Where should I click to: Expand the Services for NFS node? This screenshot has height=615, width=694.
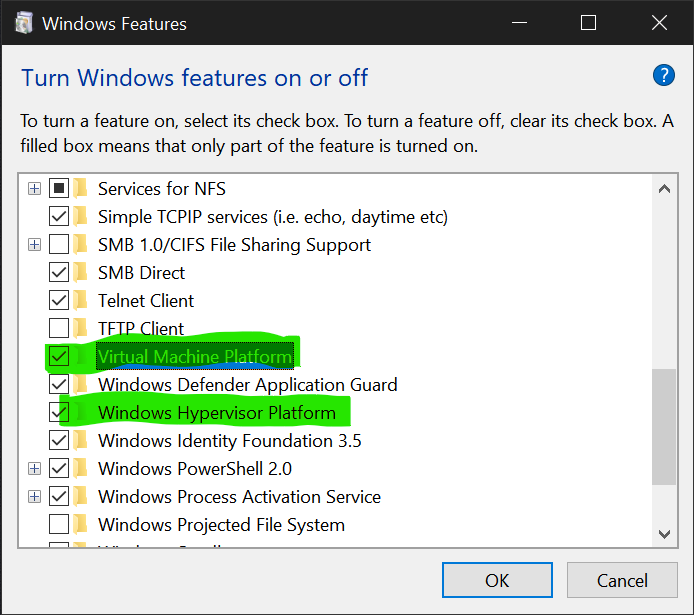tap(34, 188)
